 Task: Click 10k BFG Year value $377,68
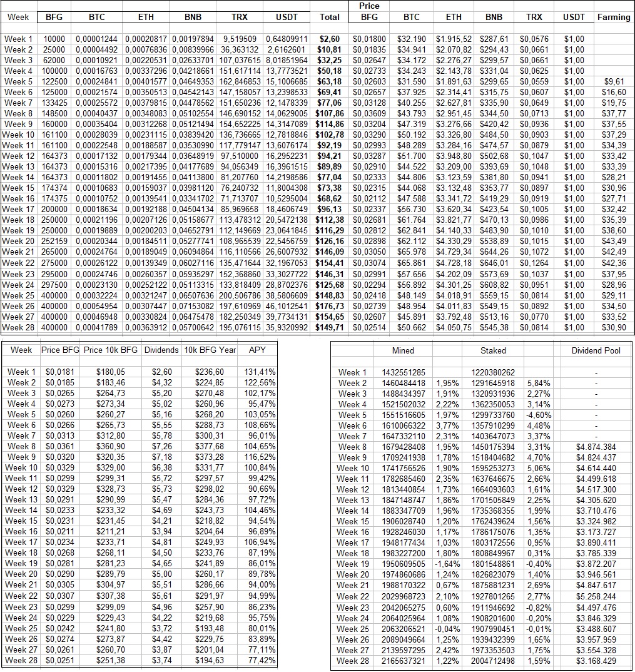(210, 446)
